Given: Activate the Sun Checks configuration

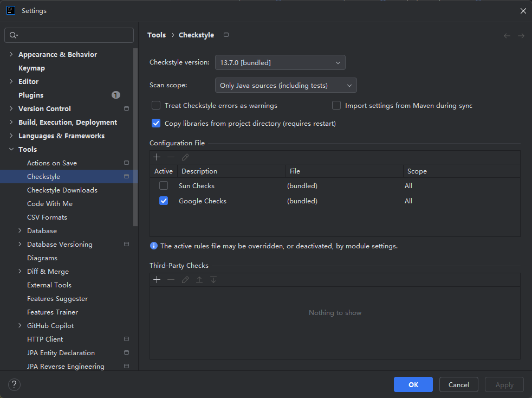Looking at the screenshot, I should (x=164, y=185).
